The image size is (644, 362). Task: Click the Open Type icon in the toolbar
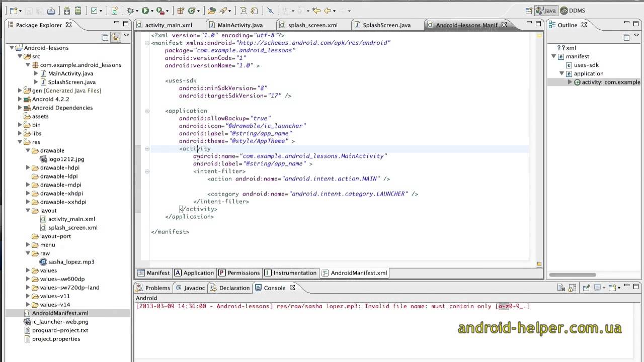[x=211, y=11]
